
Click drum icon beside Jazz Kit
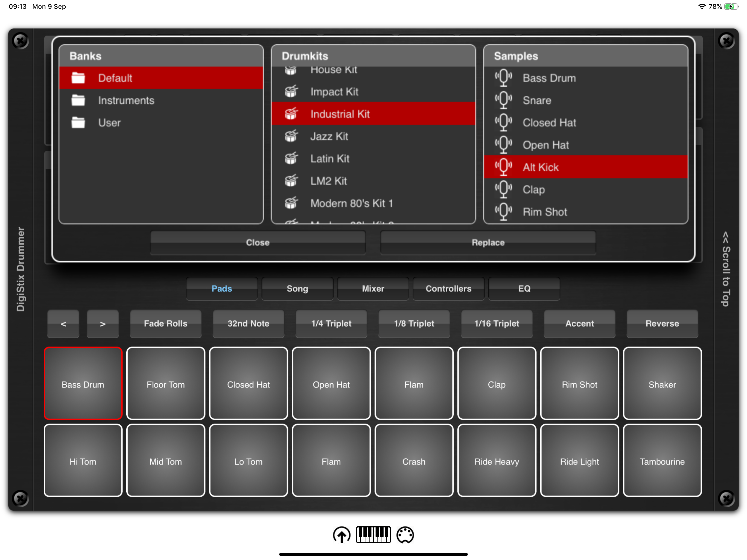coord(291,136)
